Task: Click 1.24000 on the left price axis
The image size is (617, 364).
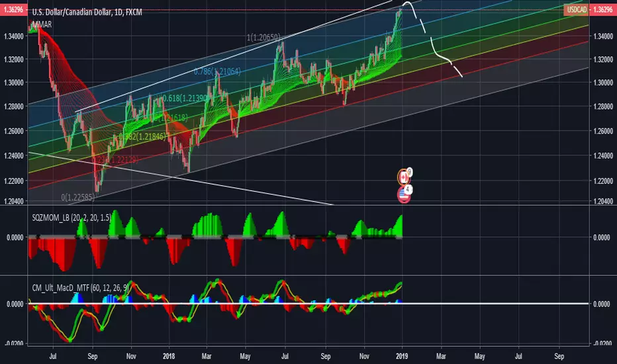Action: (14, 156)
